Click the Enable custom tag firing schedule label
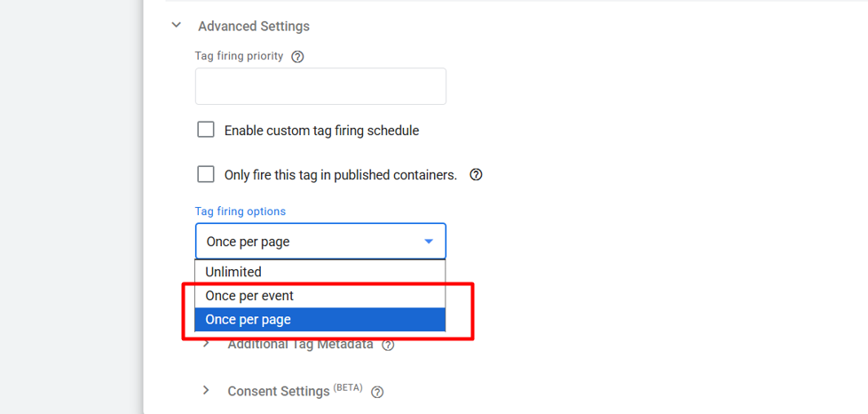This screenshot has height=414, width=868. coord(321,131)
